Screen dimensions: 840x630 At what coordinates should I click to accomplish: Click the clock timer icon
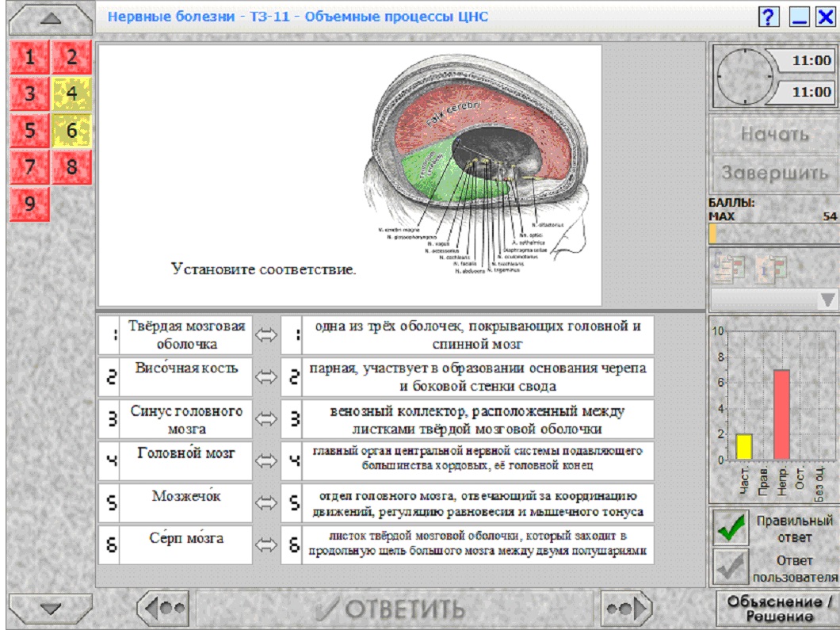pos(745,76)
